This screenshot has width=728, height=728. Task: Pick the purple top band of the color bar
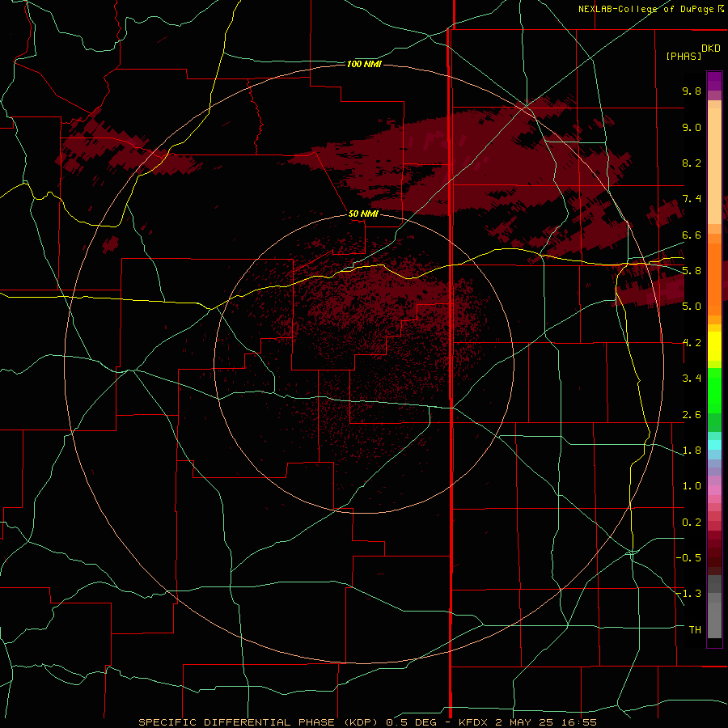714,81
